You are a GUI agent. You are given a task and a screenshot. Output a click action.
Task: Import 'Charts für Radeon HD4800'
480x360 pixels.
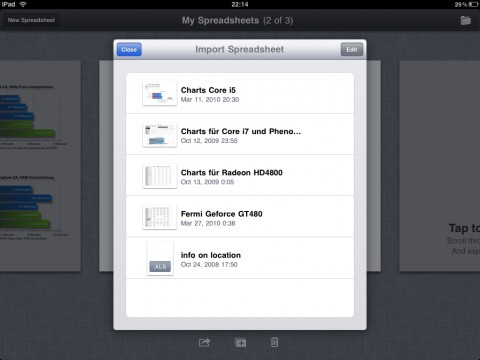[240, 175]
